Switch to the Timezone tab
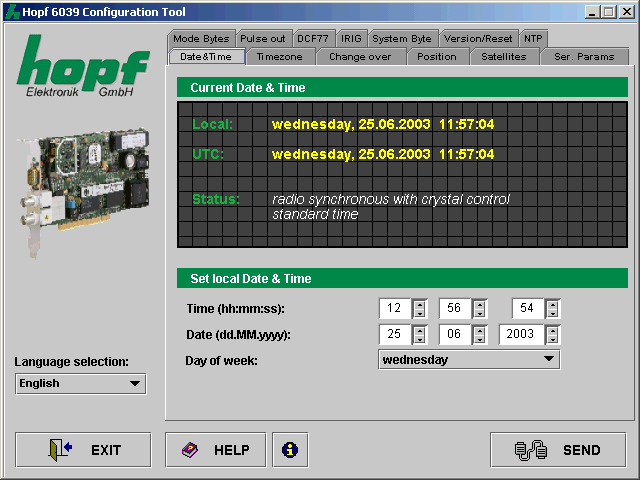The height and width of the screenshot is (480, 640). (x=280, y=57)
